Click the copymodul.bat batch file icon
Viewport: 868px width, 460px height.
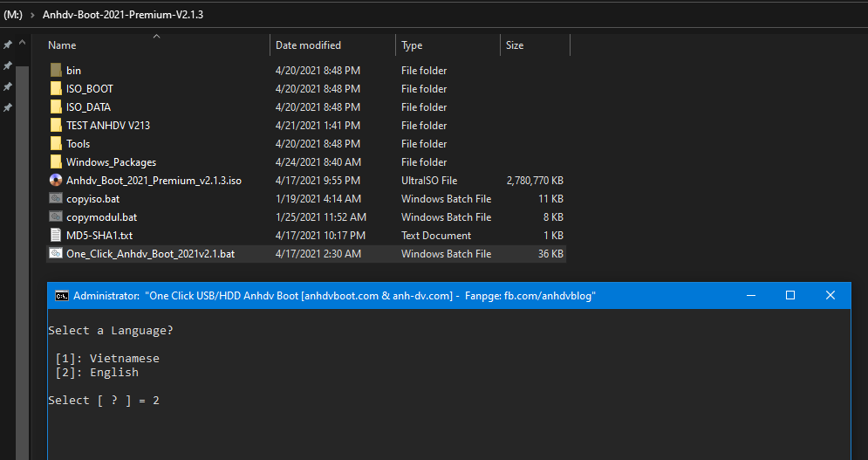(56, 216)
